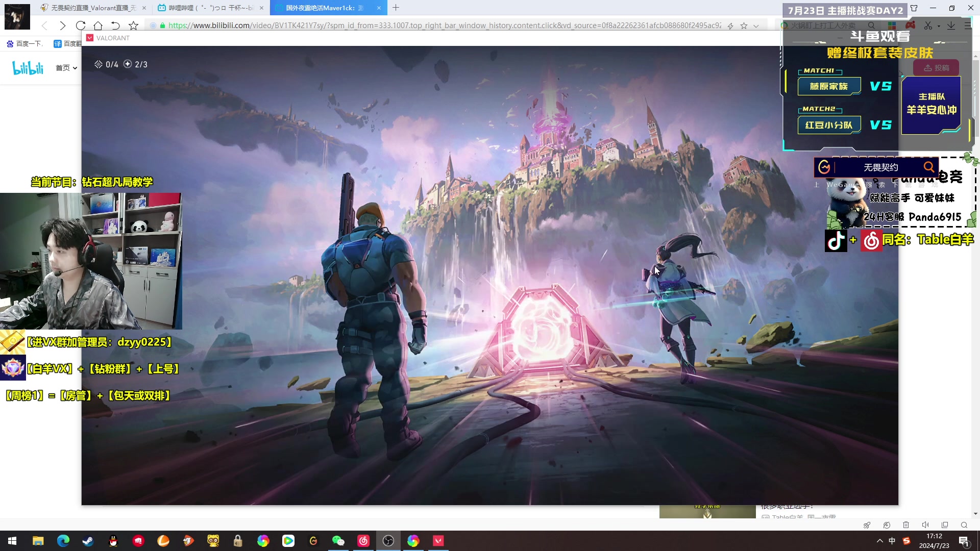Expand the screenshot tool dropdown arrow
Viewport: 980px width, 551px height.
pyautogui.click(x=939, y=26)
